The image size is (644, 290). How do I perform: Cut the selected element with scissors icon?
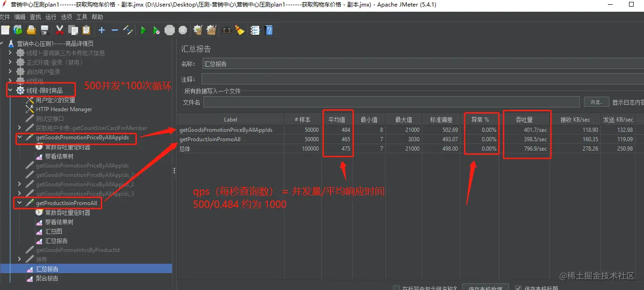[x=59, y=30]
